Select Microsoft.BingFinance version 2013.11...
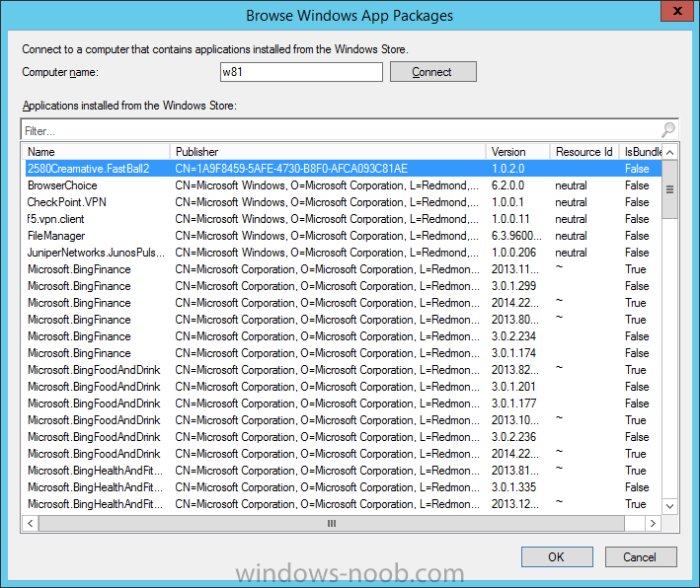700x588 pixels. pos(343,269)
